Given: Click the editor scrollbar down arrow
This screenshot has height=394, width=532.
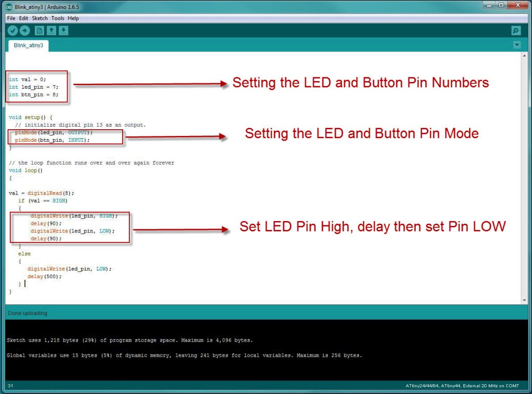Looking at the screenshot, I should (x=525, y=300).
